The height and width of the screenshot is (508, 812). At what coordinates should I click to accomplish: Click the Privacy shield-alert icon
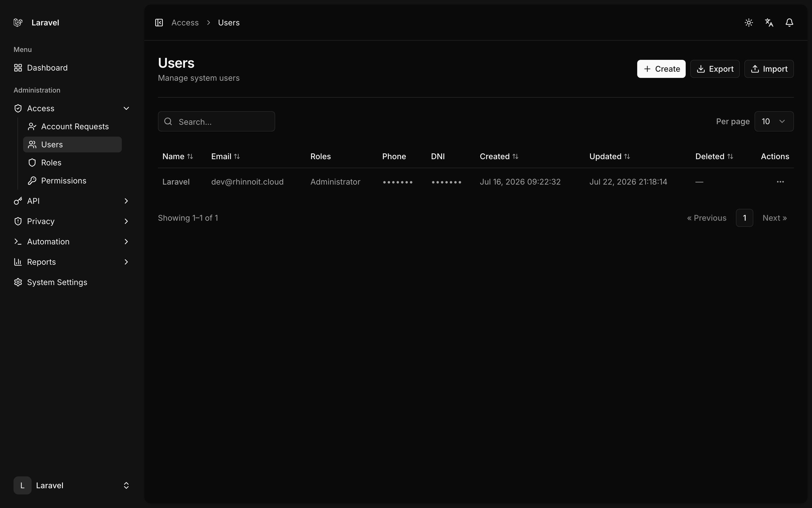pyautogui.click(x=18, y=222)
